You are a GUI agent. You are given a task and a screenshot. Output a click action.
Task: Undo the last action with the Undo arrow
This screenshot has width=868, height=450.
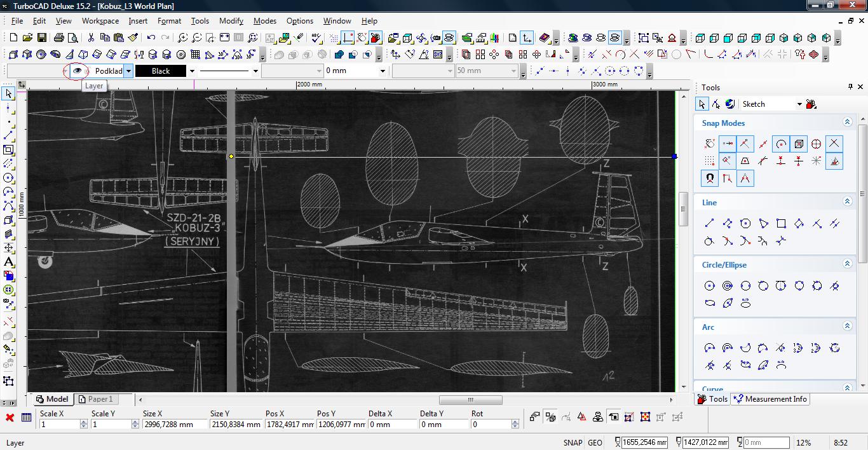(x=151, y=38)
